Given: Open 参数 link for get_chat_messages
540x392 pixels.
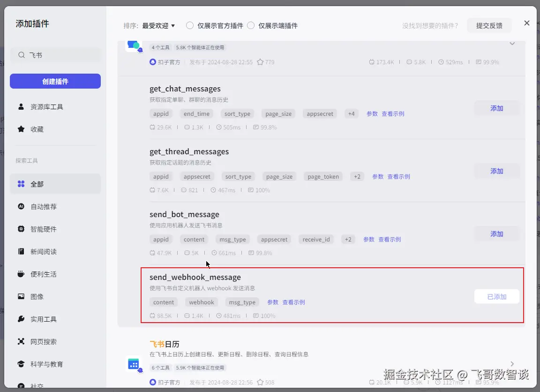Looking at the screenshot, I should 372,113.
